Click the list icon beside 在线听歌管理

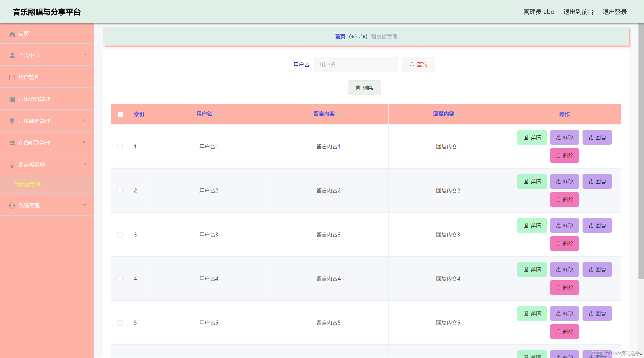(12, 143)
